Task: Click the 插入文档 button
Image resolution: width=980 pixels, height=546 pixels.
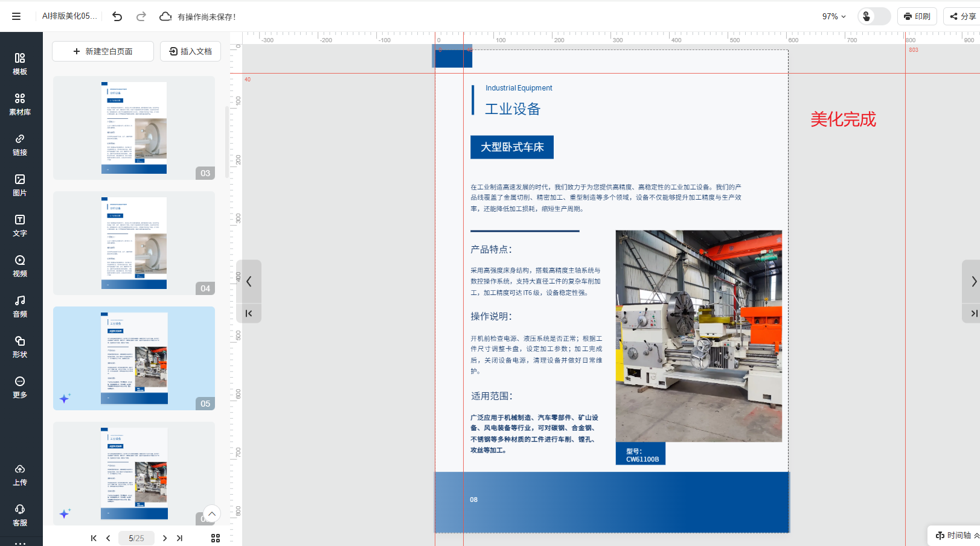Action: pyautogui.click(x=190, y=51)
